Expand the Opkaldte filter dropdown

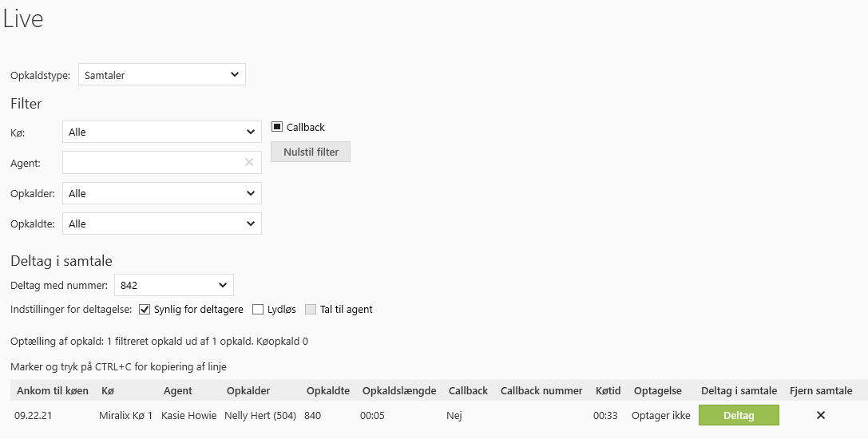click(161, 223)
